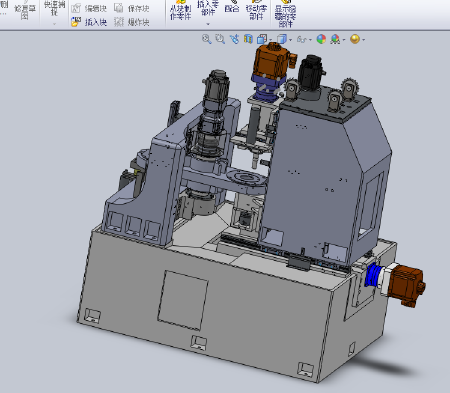Viewport: 450px width, 393px height.
Task: Click the 插入块 insert block button
Action: (89, 22)
